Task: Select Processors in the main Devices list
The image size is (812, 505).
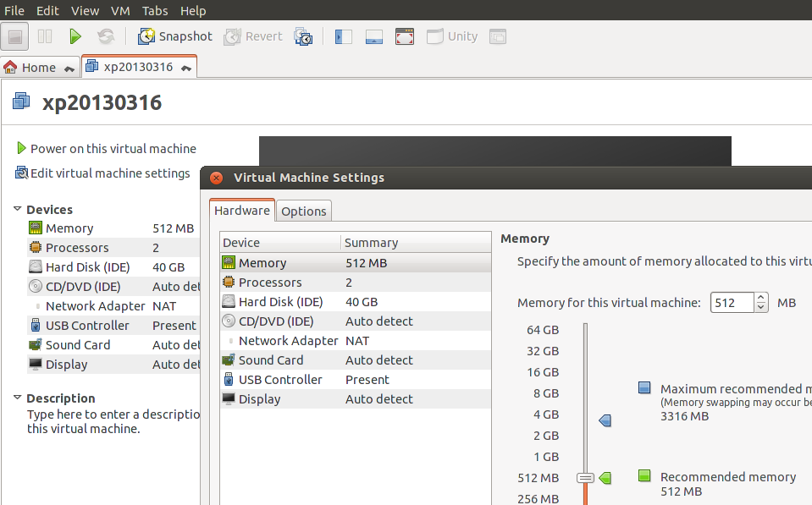Action: [x=113, y=248]
